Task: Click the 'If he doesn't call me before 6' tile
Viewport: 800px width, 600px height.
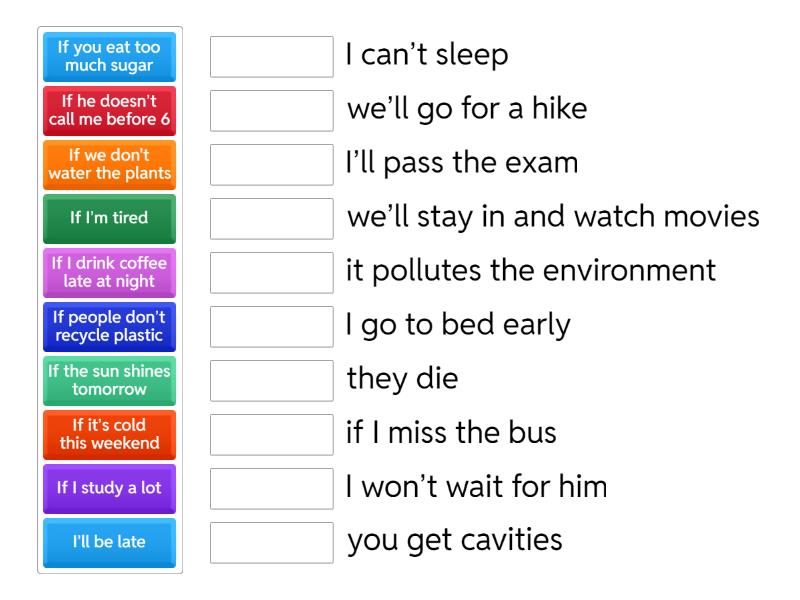Action: coord(110,111)
